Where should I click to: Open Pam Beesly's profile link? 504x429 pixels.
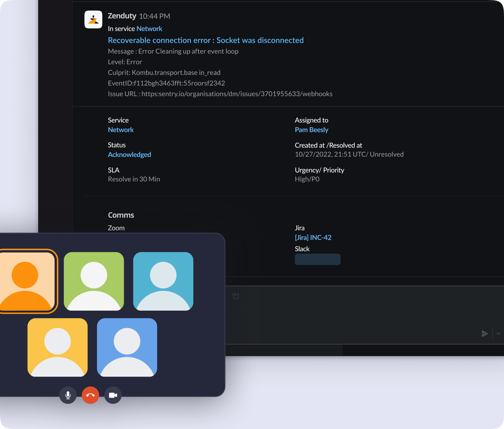tap(311, 130)
